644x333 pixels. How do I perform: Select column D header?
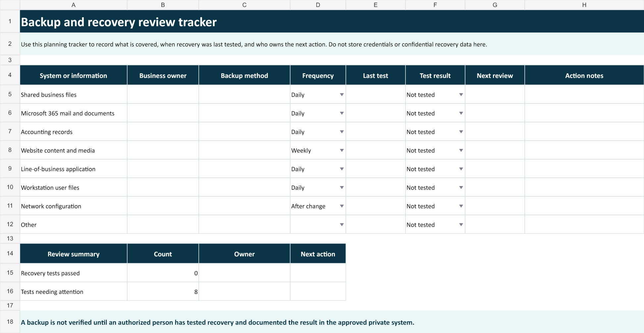(318, 5)
